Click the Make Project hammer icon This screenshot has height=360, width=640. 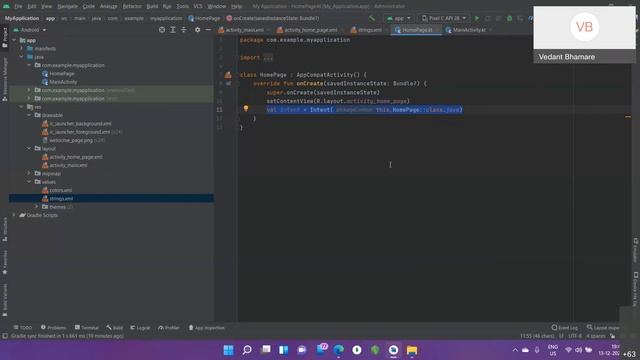(371, 18)
